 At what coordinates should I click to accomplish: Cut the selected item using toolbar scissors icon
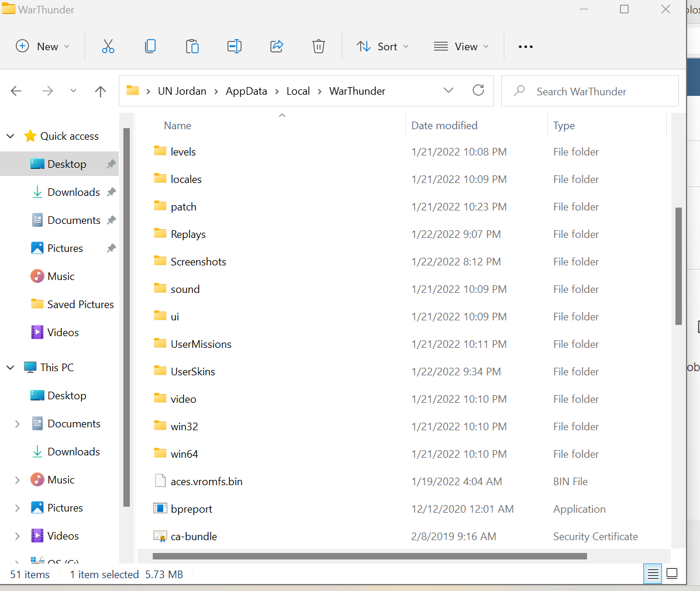[x=108, y=46]
